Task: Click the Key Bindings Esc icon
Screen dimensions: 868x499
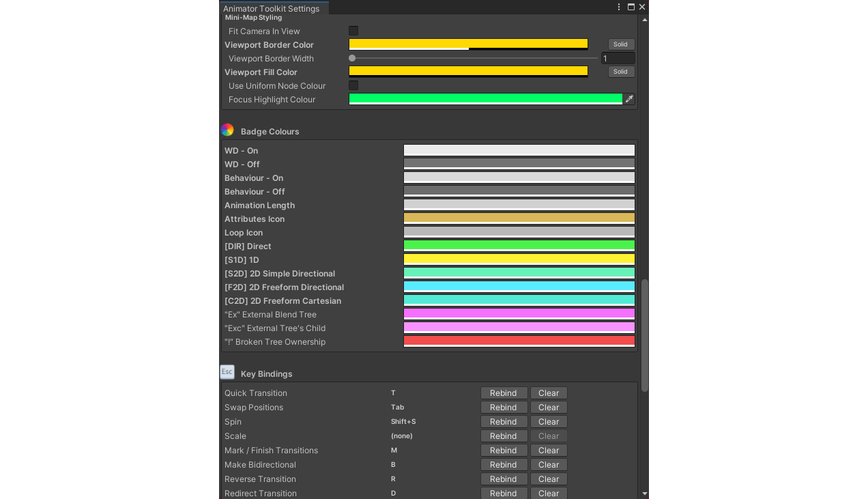Action: coord(227,372)
